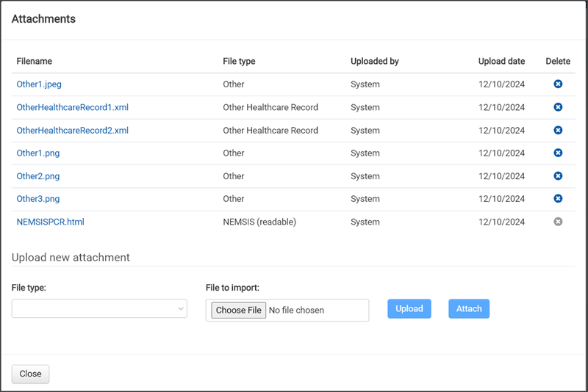
Task: Open the OtherHealthcareRecord2.xml link
Action: (x=72, y=130)
